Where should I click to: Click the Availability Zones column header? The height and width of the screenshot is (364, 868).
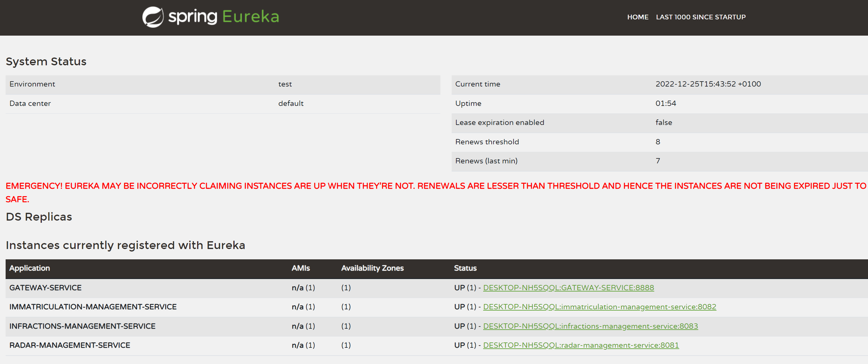click(x=372, y=268)
